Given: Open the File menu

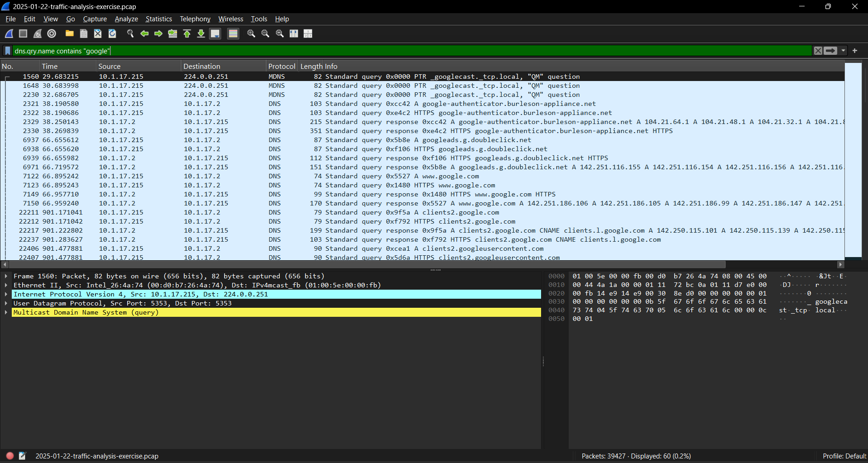Looking at the screenshot, I should [x=10, y=19].
